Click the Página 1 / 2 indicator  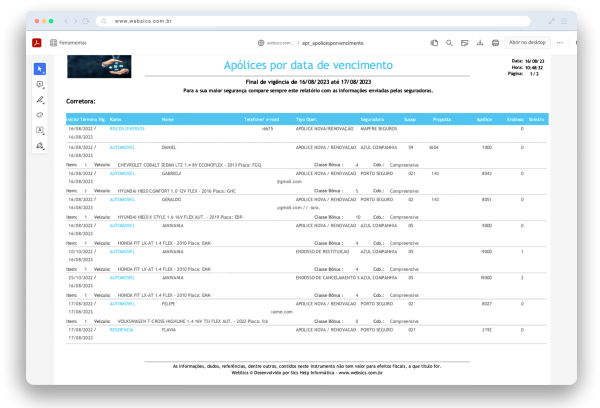[523, 73]
